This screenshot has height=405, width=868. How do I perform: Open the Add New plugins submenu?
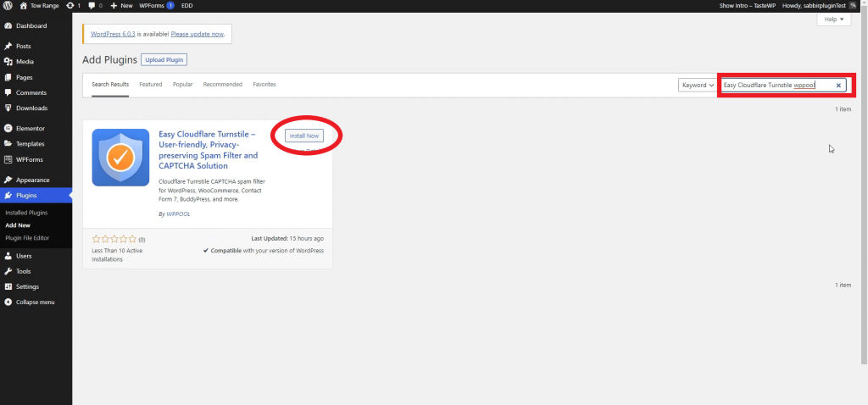pos(18,225)
